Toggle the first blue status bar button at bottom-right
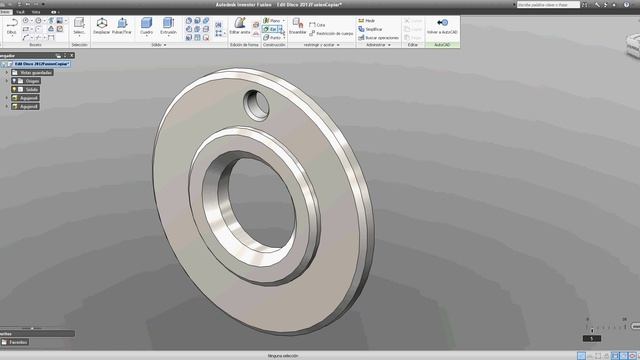This screenshot has height=360, width=640. (581, 356)
